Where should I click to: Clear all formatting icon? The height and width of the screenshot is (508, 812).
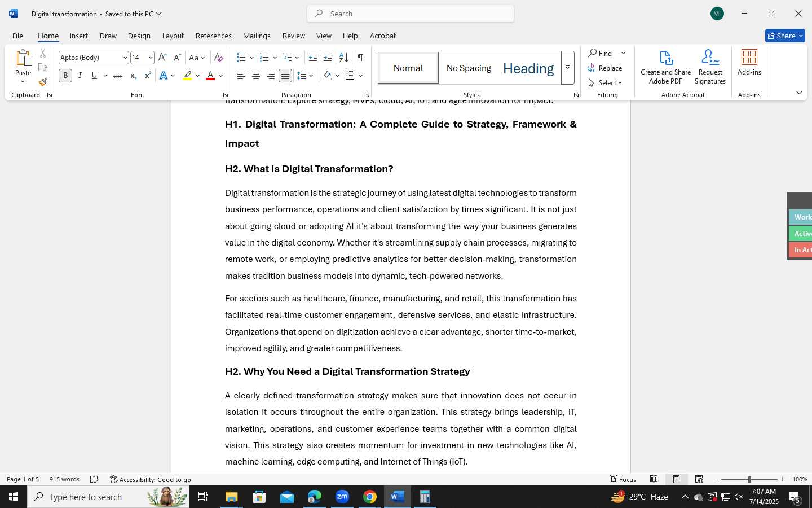pyautogui.click(x=219, y=58)
